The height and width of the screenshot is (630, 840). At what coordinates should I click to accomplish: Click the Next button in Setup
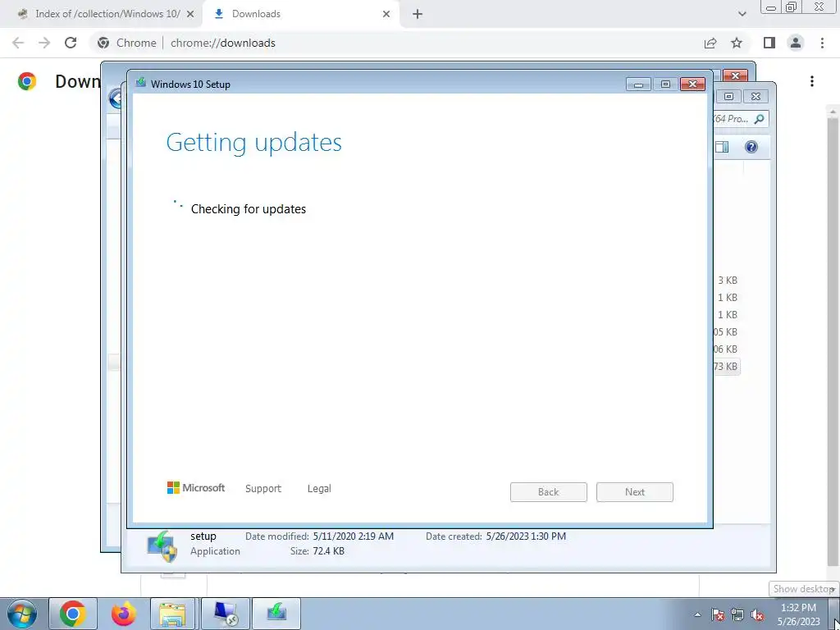tap(634, 492)
